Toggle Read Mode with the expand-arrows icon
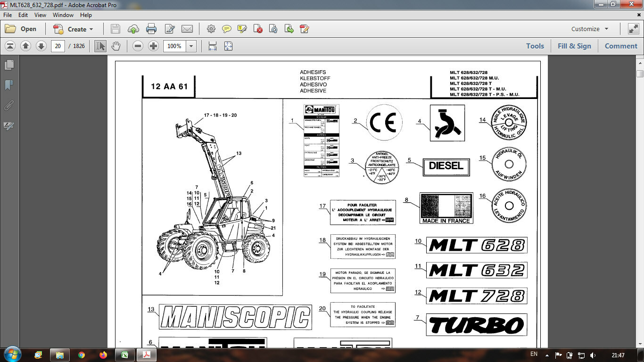 coord(633,29)
